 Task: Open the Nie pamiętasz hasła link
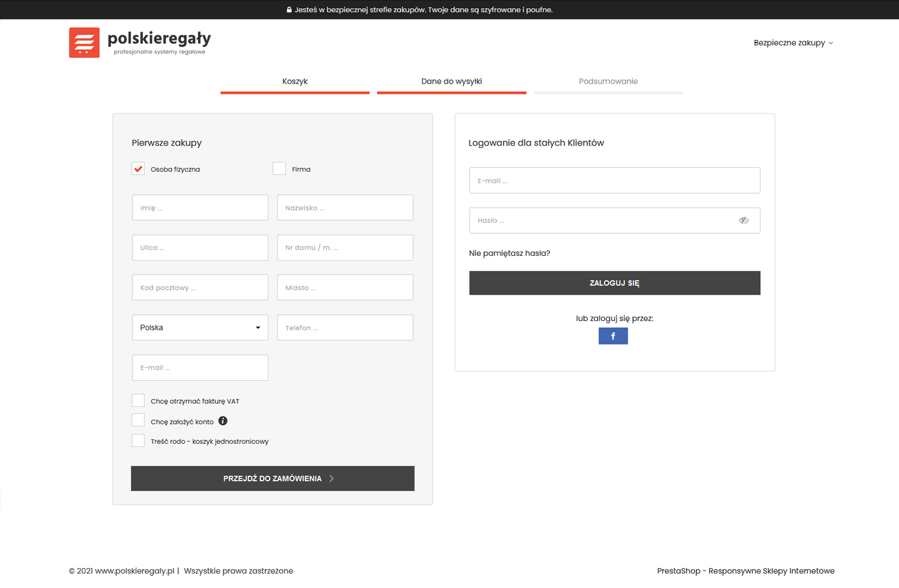(x=509, y=253)
